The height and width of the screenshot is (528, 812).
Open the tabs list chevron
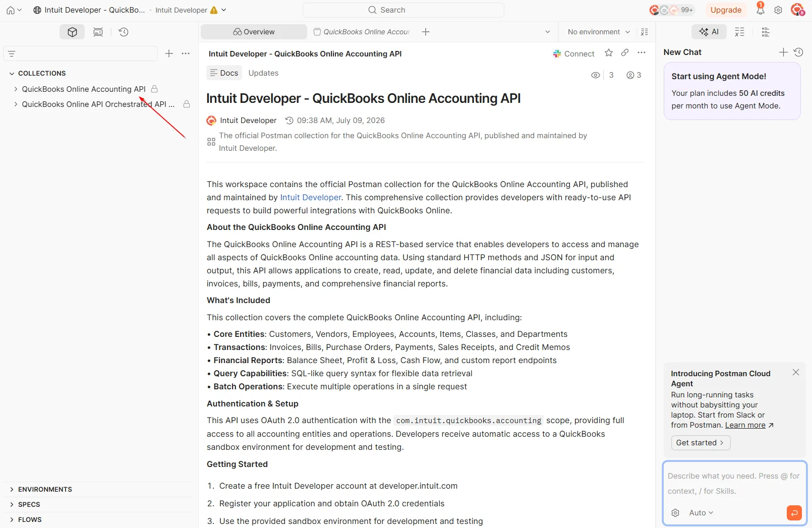pos(548,32)
